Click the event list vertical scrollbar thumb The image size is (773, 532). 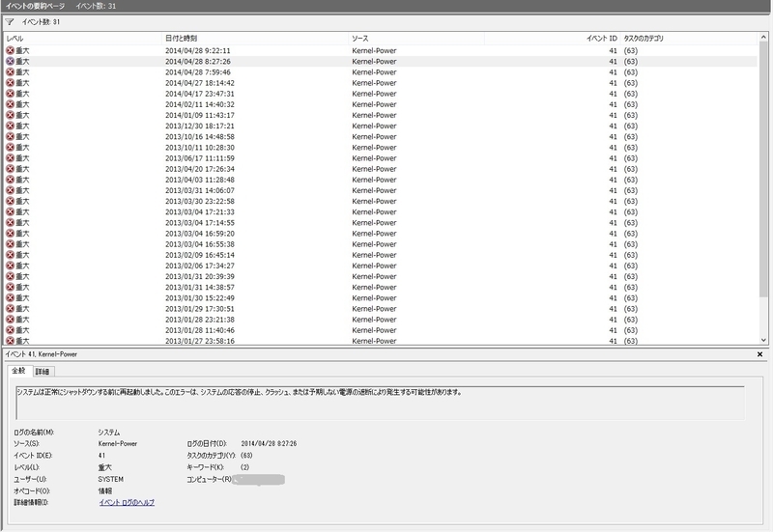[763, 170]
